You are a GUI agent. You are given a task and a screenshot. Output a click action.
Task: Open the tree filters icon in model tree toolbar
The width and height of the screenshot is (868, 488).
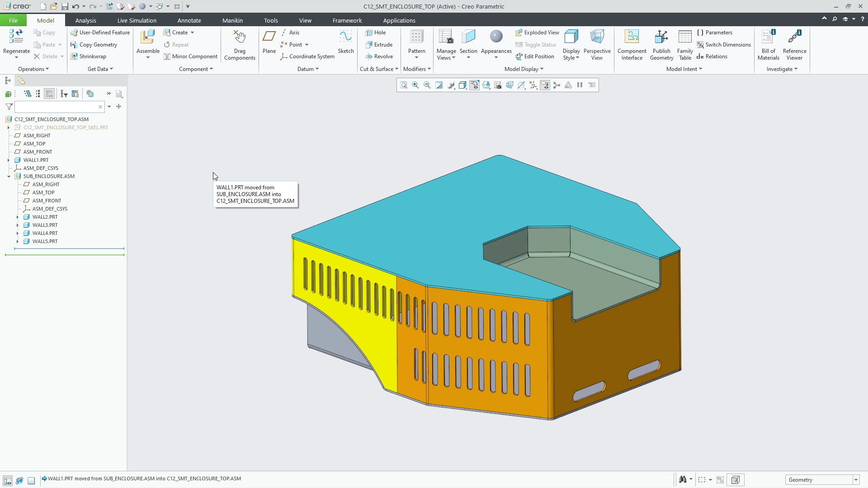coord(64,94)
